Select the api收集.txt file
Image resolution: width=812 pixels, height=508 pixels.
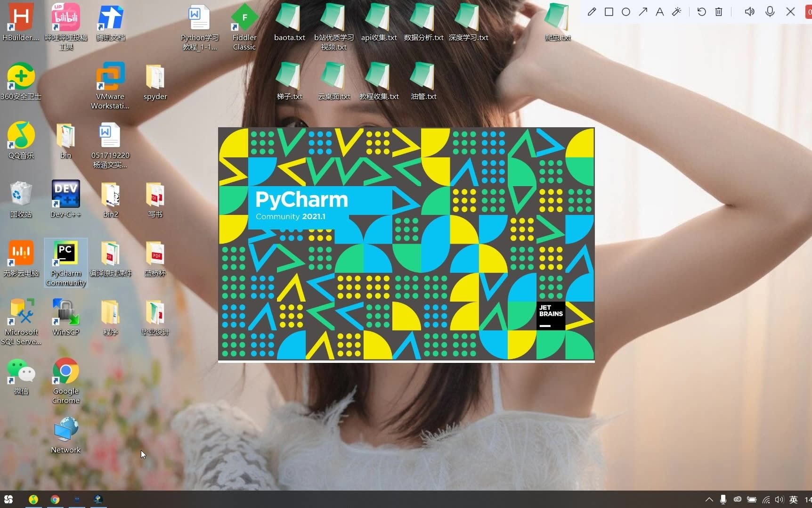coord(379,23)
